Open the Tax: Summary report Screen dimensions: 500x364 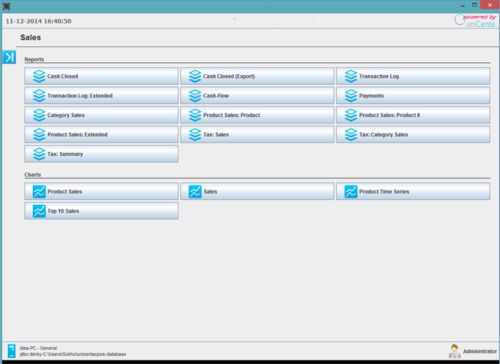(101, 154)
